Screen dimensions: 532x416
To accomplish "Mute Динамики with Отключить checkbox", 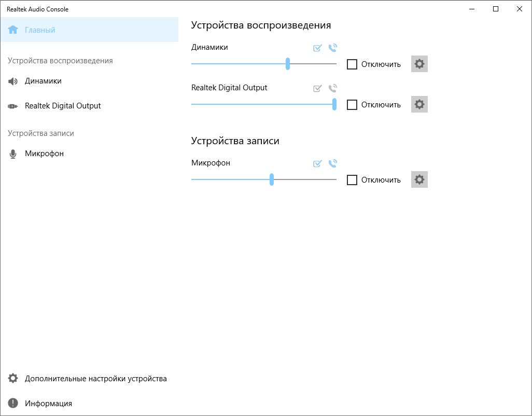I will [x=352, y=64].
